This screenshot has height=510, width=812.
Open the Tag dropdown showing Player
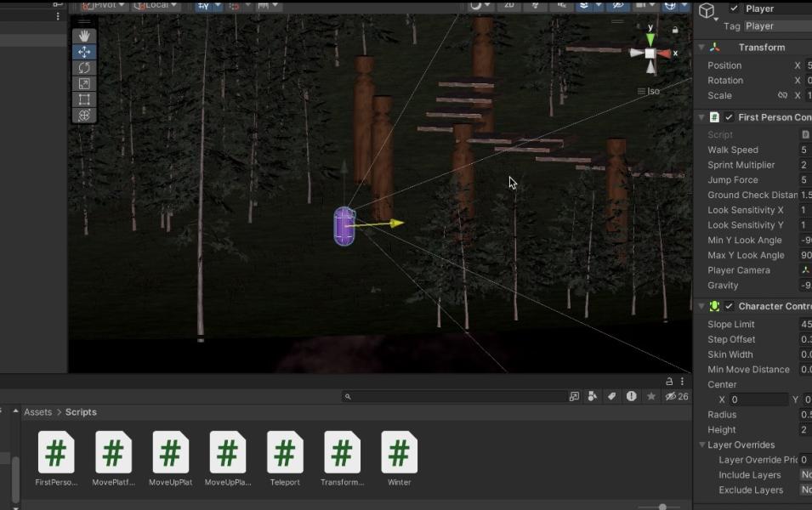778,25
